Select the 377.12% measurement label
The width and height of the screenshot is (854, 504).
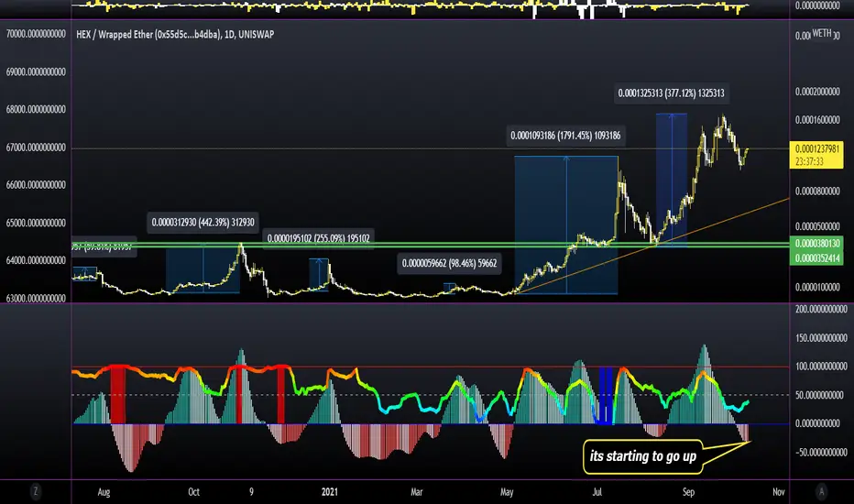point(671,93)
